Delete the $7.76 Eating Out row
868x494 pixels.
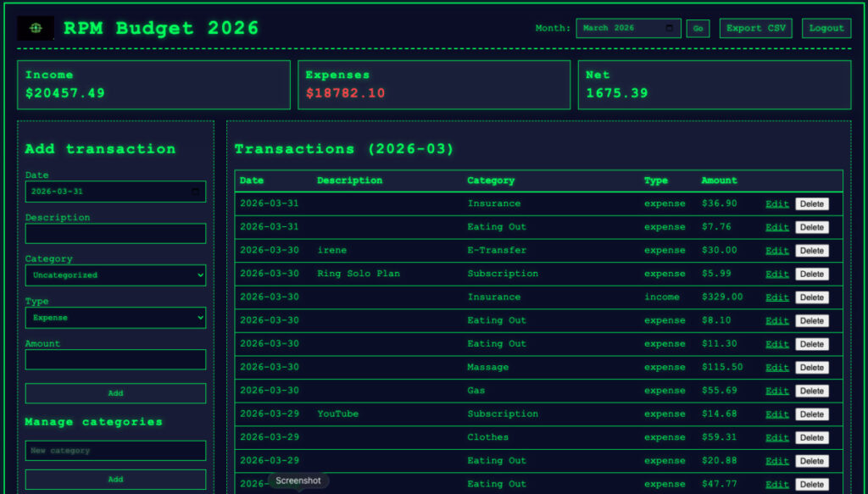tap(812, 227)
